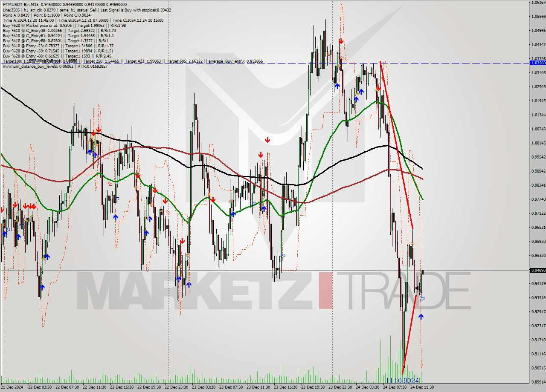The width and height of the screenshot is (546, 392).
Task: Click the '21 Dec 2024' time axis label
Action: (12, 387)
